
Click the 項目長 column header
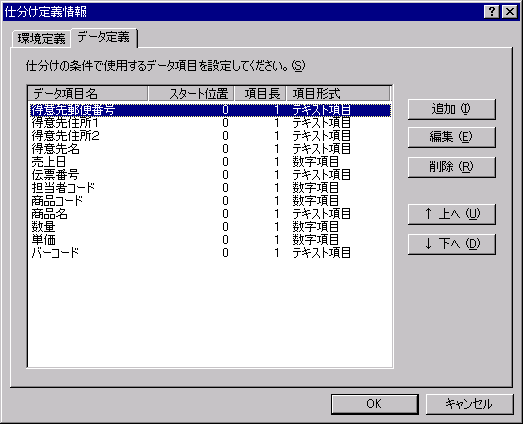(x=260, y=93)
